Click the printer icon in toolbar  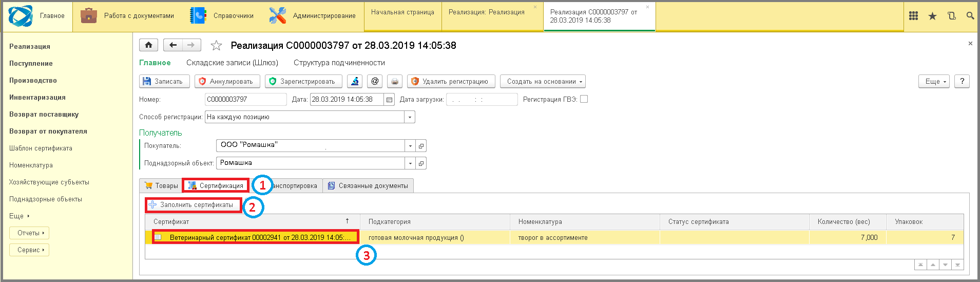tap(394, 81)
